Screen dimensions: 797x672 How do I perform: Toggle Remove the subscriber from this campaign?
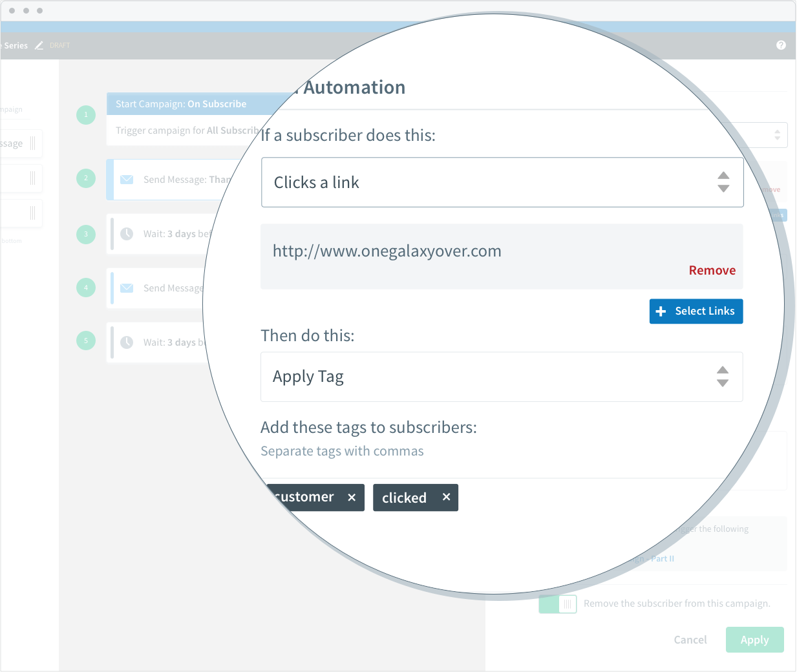tap(558, 604)
